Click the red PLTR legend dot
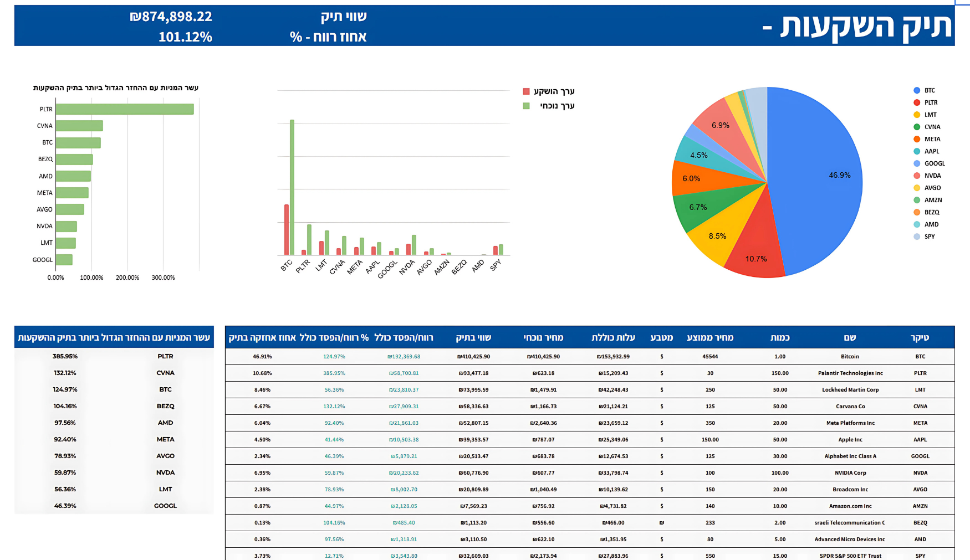Image resolution: width=970 pixels, height=560 pixels. 917,102
